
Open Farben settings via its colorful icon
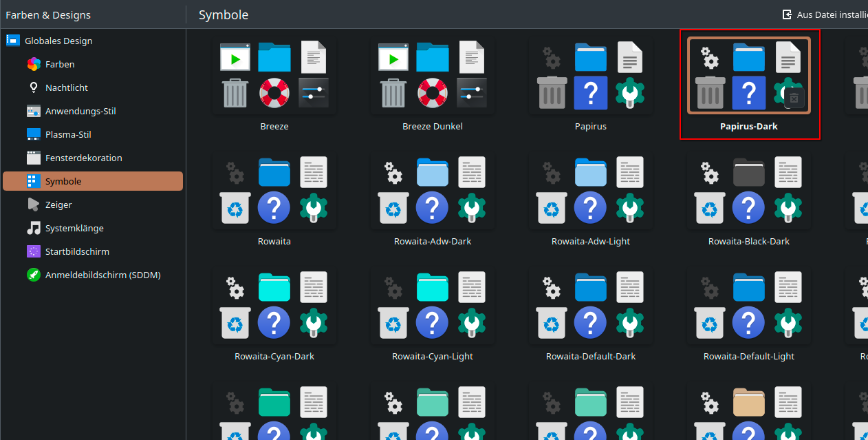[34, 64]
